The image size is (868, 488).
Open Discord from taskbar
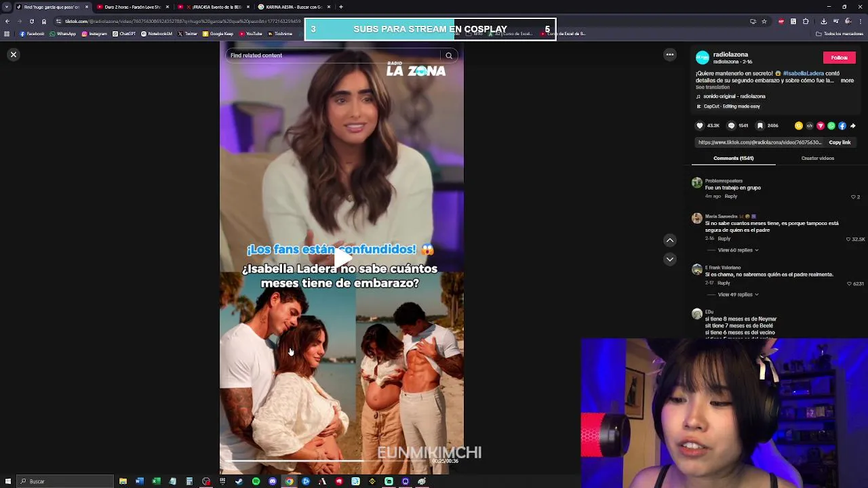tap(273, 481)
